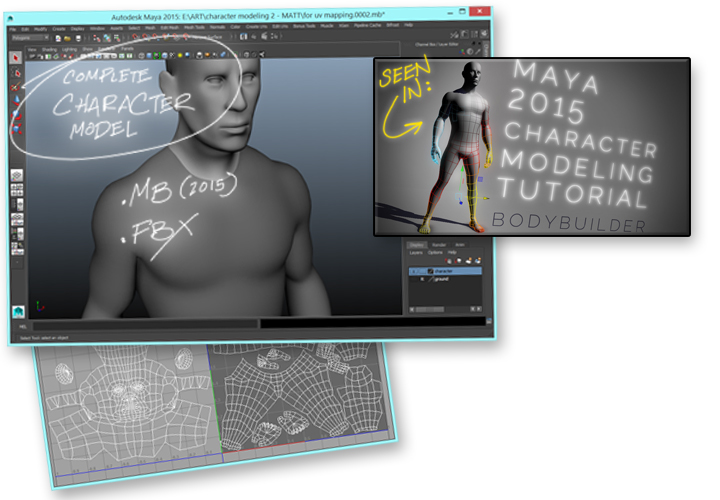This screenshot has height=500, width=720.
Task: Click the ground layer color swatch
Action: (430, 279)
